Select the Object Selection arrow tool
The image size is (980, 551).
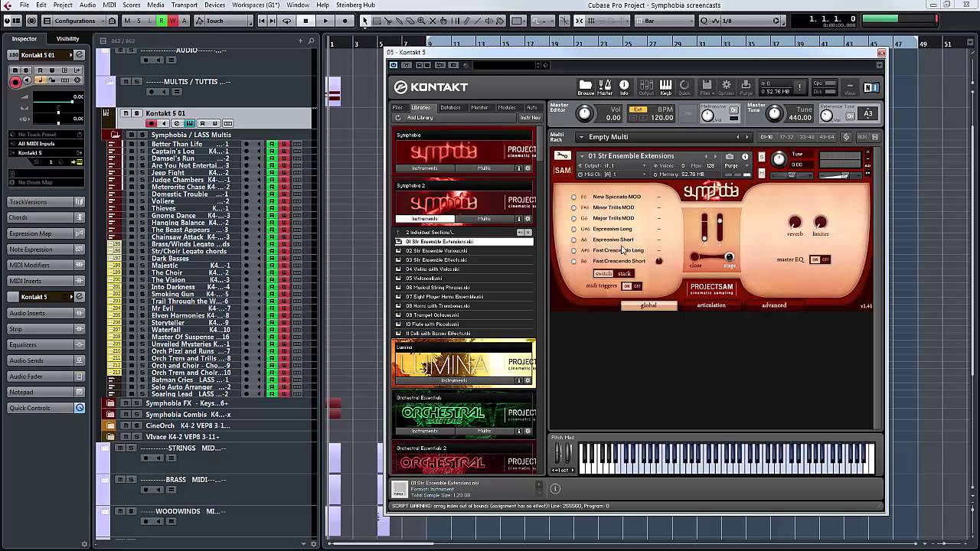pos(365,21)
